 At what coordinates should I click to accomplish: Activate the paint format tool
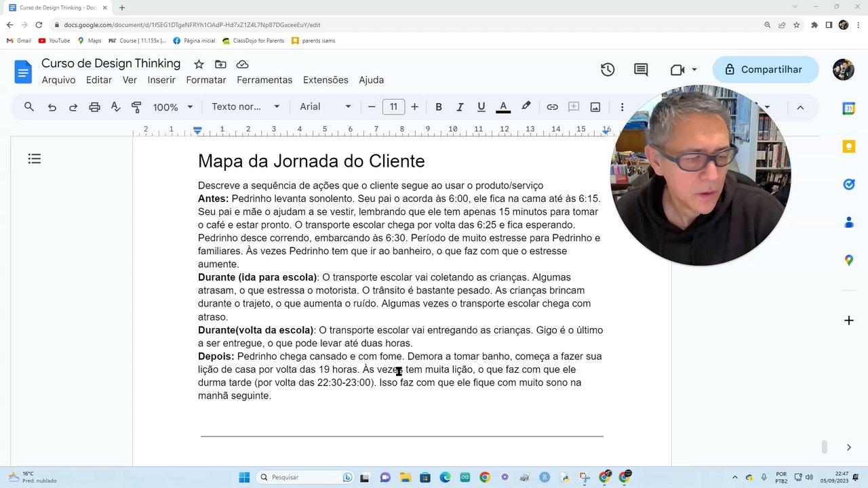136,107
